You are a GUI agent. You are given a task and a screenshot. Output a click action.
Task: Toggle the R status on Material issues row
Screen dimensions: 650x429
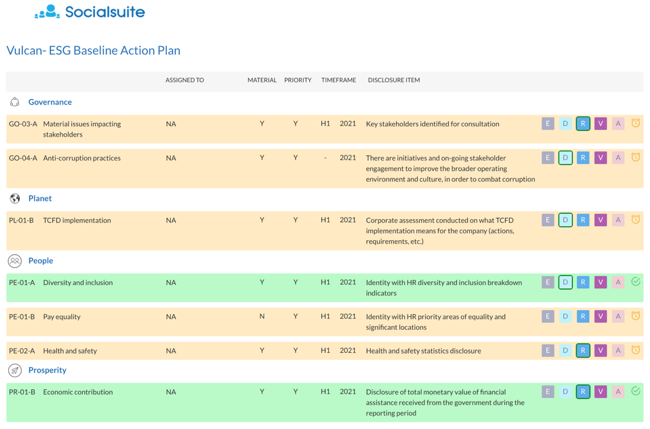point(583,124)
